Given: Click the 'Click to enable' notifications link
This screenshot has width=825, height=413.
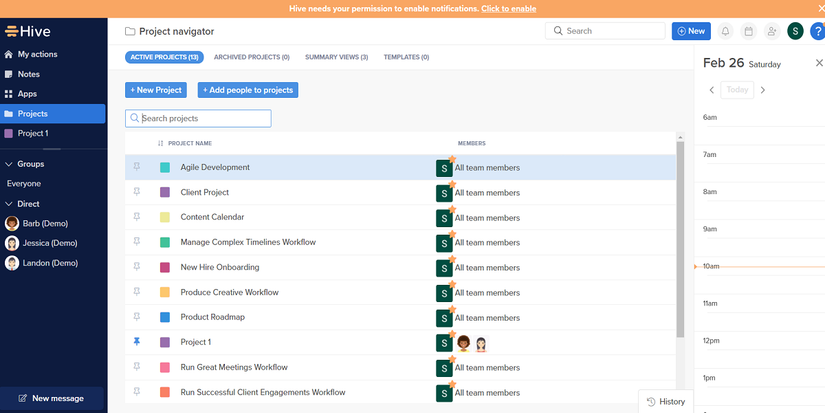Looking at the screenshot, I should tap(508, 8).
